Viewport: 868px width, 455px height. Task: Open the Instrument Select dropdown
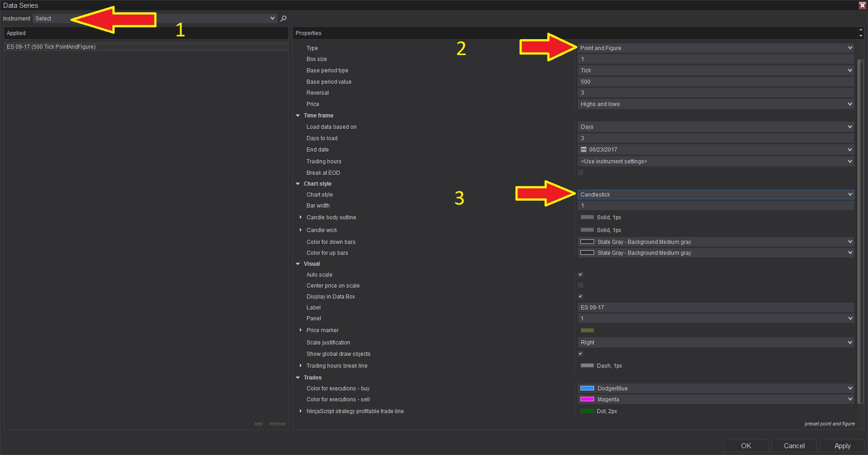(x=155, y=19)
